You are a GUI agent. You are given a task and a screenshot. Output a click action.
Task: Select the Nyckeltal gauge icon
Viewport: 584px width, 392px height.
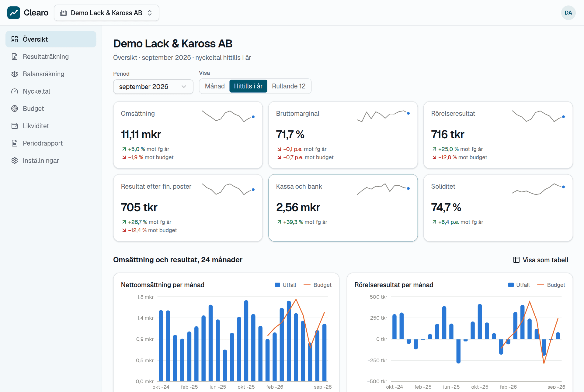(15, 91)
